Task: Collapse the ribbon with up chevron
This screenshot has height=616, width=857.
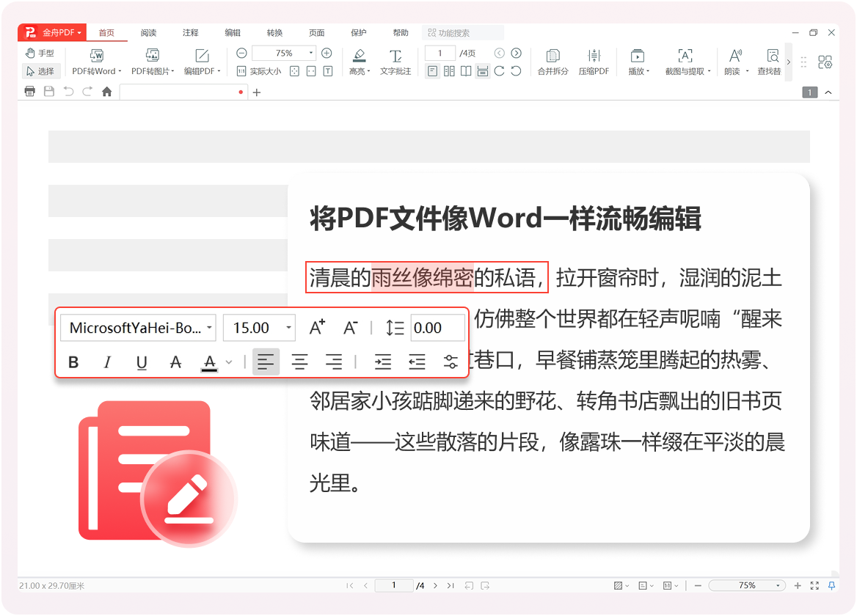Action: (x=828, y=92)
